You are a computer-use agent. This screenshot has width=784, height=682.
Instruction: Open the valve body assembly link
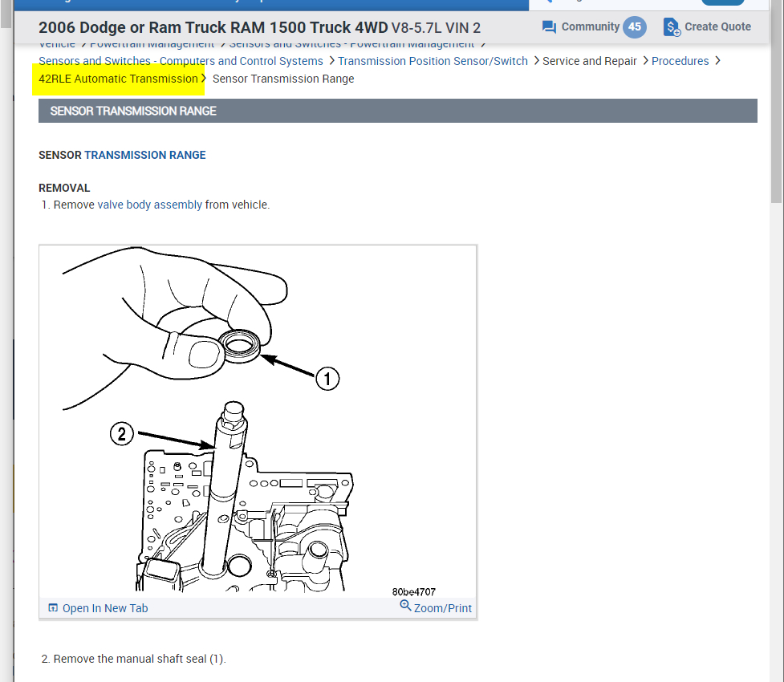149,205
